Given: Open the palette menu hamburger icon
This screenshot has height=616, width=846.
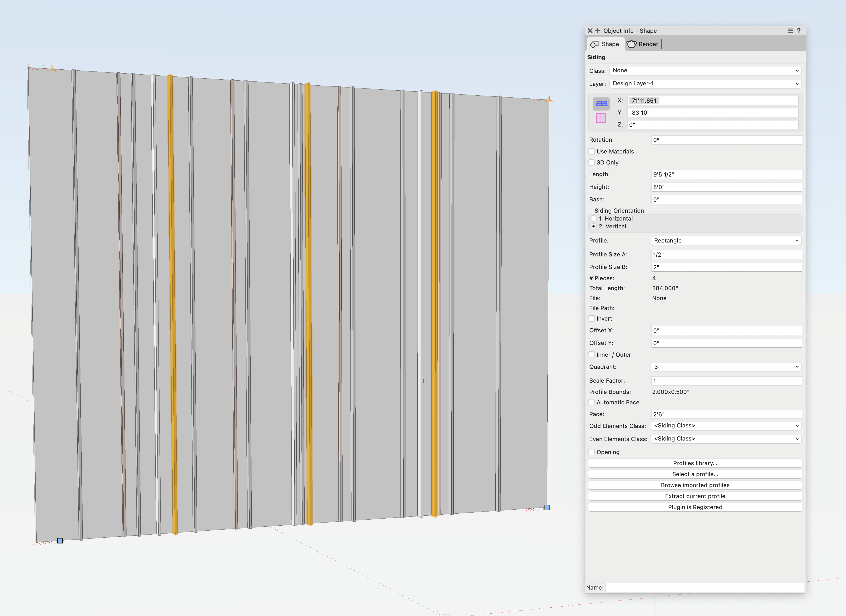Looking at the screenshot, I should coord(790,31).
